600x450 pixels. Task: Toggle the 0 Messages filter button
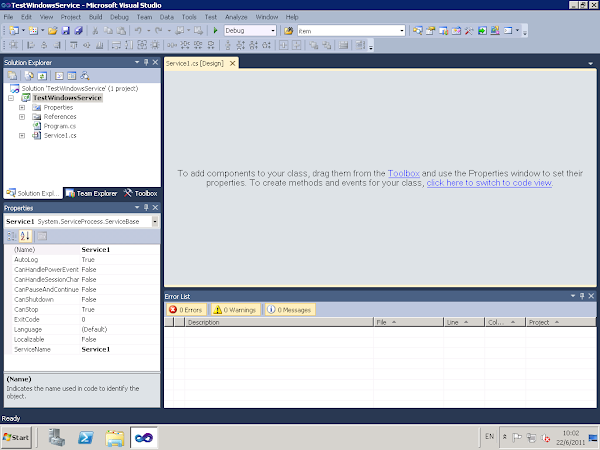290,310
